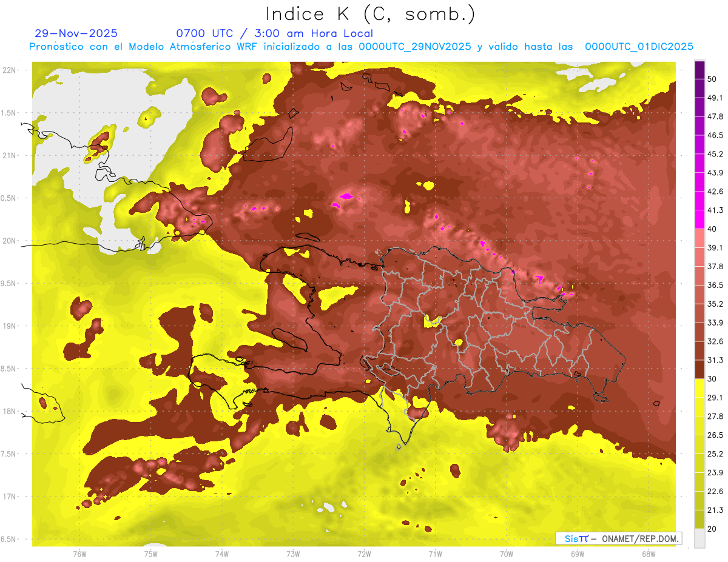728x562 pixels.
Task: Click the '70W' longitude label
Action: tap(507, 554)
